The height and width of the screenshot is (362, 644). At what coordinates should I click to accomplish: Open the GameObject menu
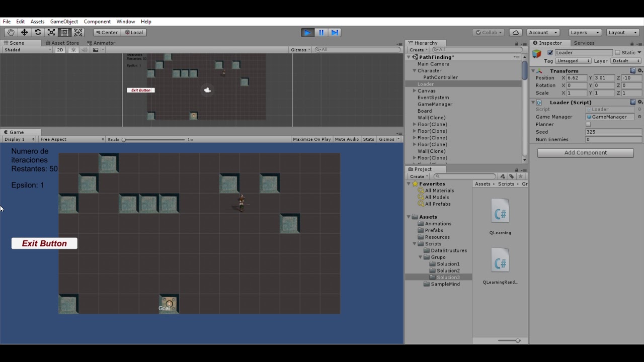(64, 22)
